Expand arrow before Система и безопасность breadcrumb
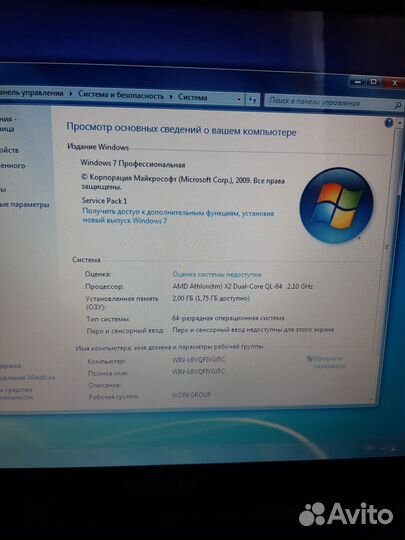The height and width of the screenshot is (540, 405). tap(71, 94)
